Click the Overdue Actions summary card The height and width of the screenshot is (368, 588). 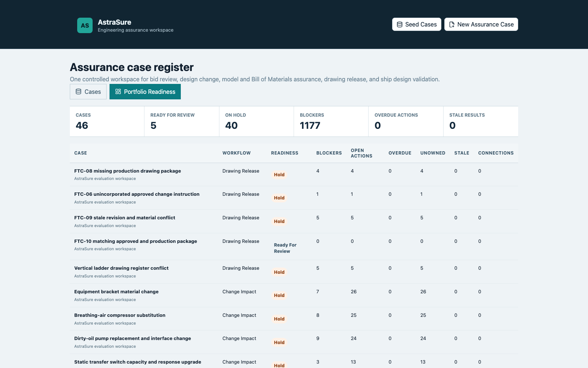406,121
